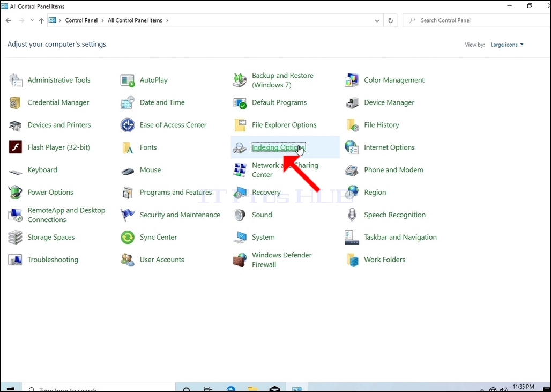Open the User Accounts icon
The image size is (551, 392).
click(x=128, y=260)
